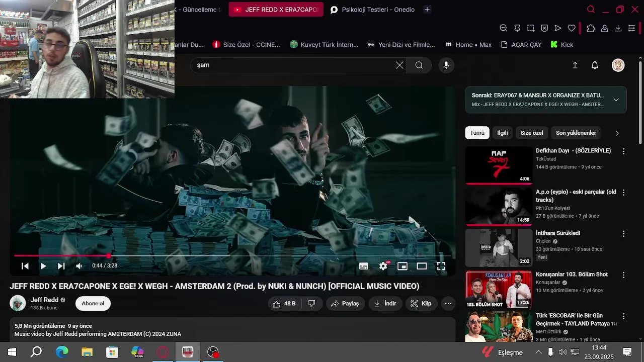
Task: Clear the search box with X icon
Action: (x=399, y=65)
